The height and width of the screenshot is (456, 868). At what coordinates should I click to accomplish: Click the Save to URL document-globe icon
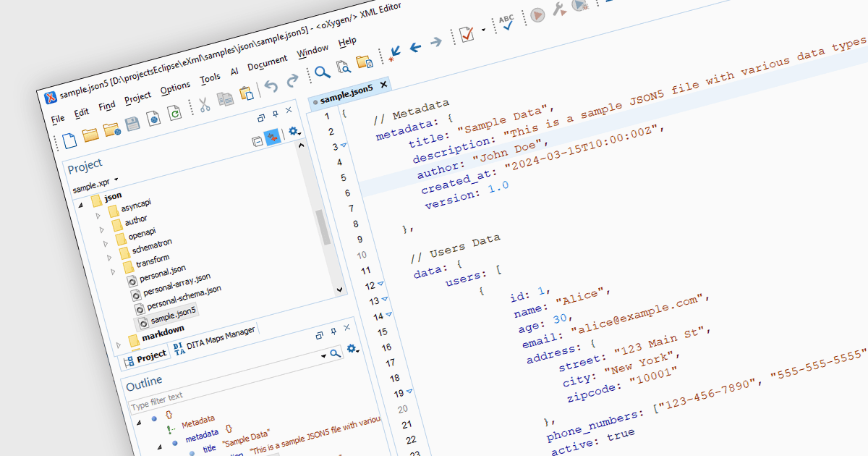point(153,119)
